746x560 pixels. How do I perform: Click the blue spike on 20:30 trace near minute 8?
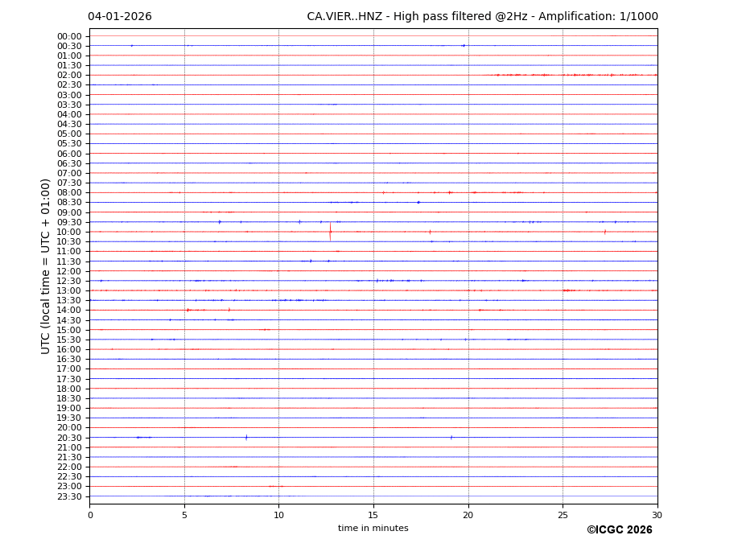coord(246,438)
